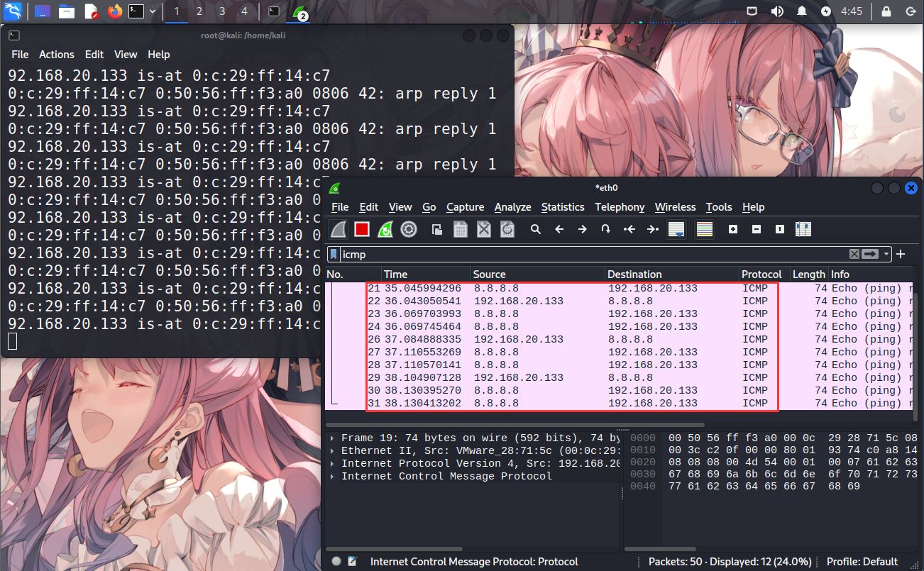Clear the icmp display filter

(854, 254)
